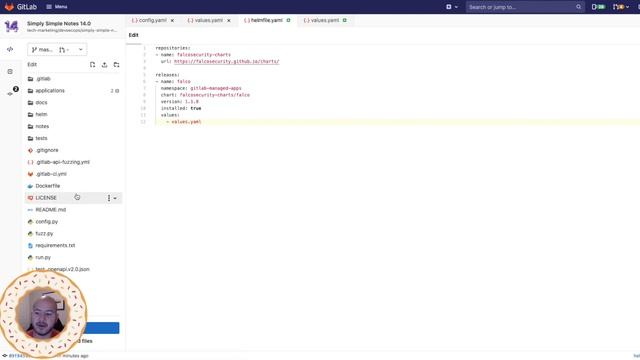
Task: Close the values.yaml tab using its x
Action: 229,20
